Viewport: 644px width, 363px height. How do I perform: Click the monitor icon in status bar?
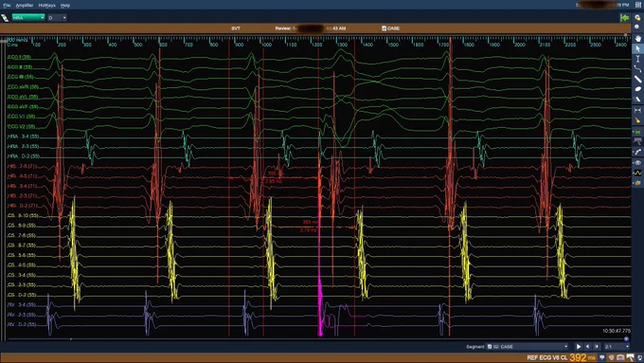tap(620, 357)
